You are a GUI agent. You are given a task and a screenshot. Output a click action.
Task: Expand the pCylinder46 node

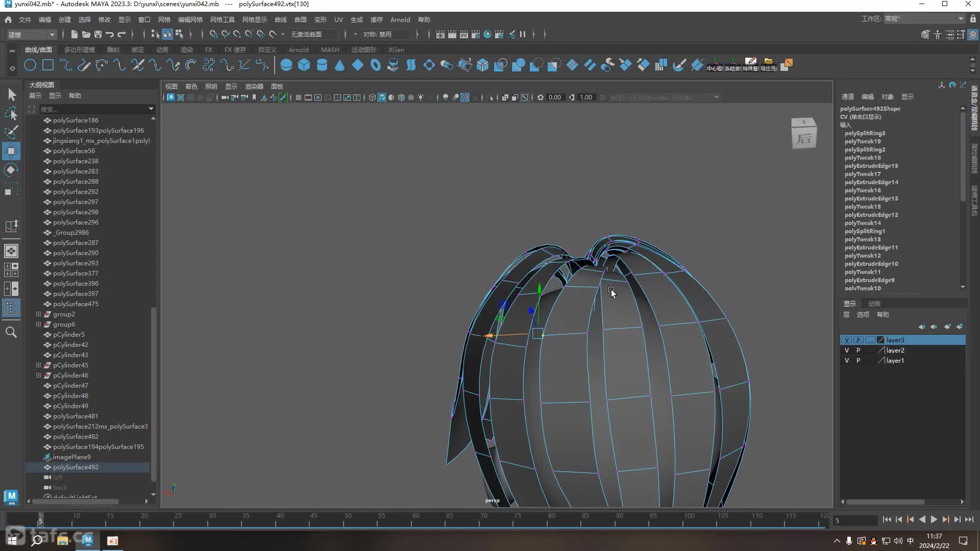coord(38,375)
